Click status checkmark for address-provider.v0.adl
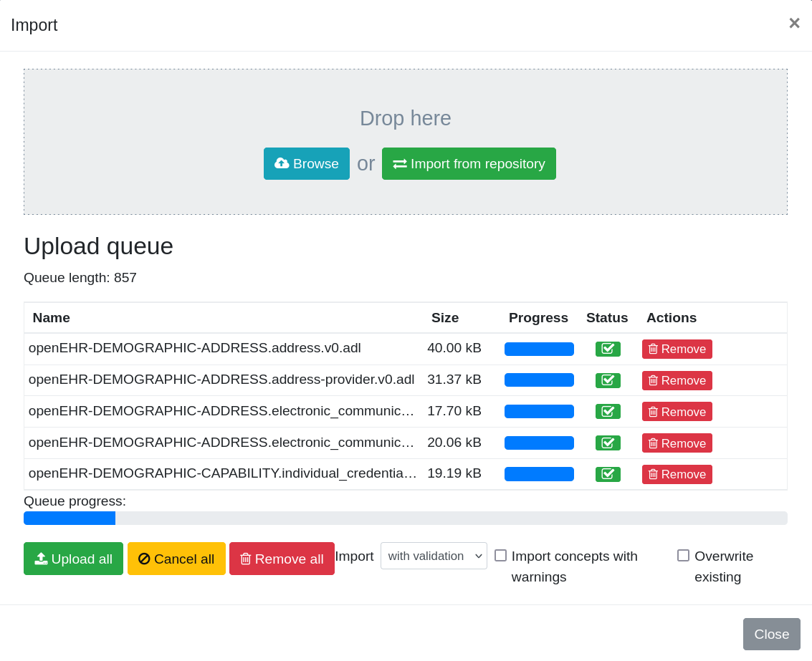 click(x=608, y=380)
